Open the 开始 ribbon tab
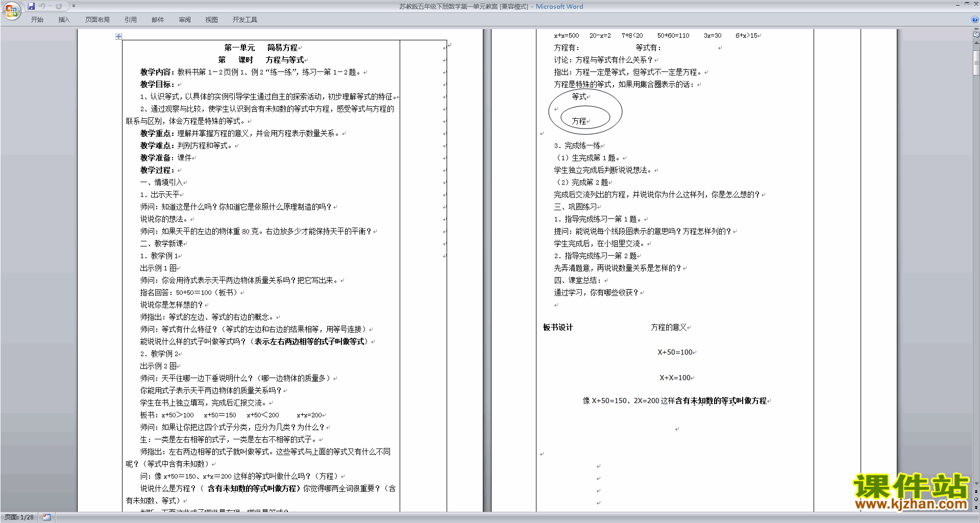980x523 pixels. [37, 20]
